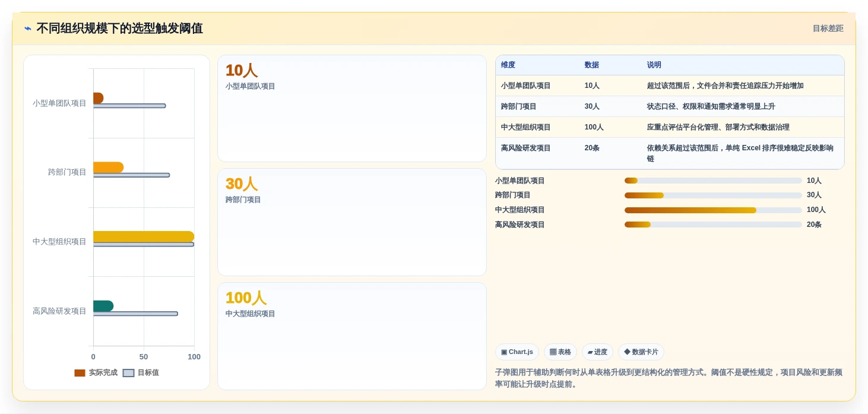This screenshot has height=414, width=868.
Task: Toggle the 目标值 legend swatch
Action: point(128,373)
